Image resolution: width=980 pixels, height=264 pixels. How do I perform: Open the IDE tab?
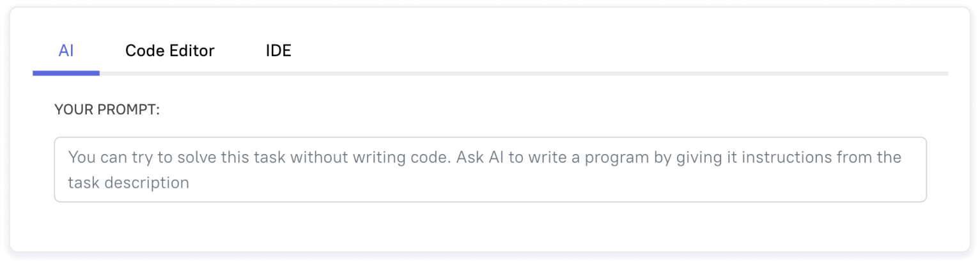[x=278, y=51]
